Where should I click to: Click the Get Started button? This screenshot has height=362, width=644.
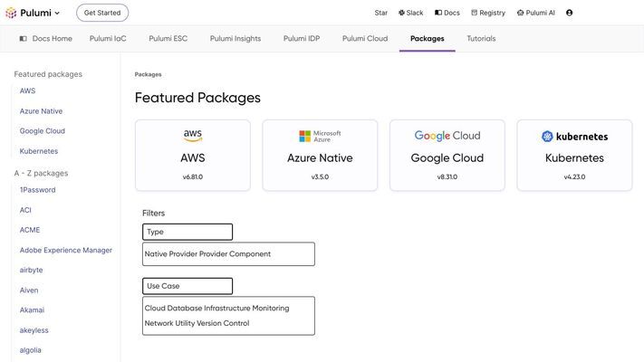(x=102, y=13)
